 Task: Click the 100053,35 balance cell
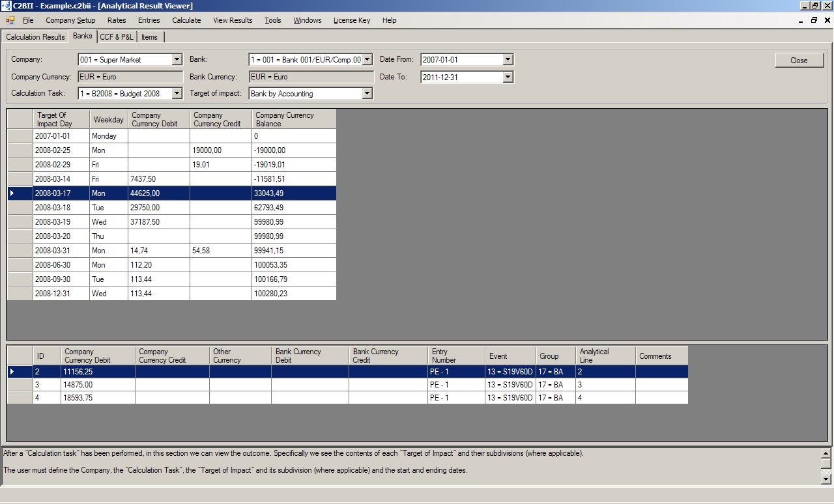[294, 265]
